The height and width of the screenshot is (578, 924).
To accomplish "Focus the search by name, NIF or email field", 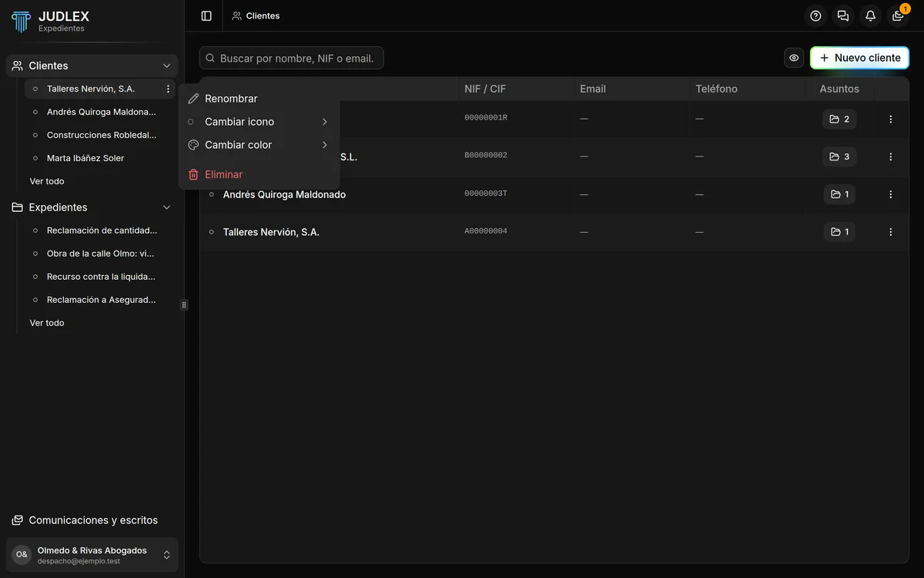I will click(291, 58).
